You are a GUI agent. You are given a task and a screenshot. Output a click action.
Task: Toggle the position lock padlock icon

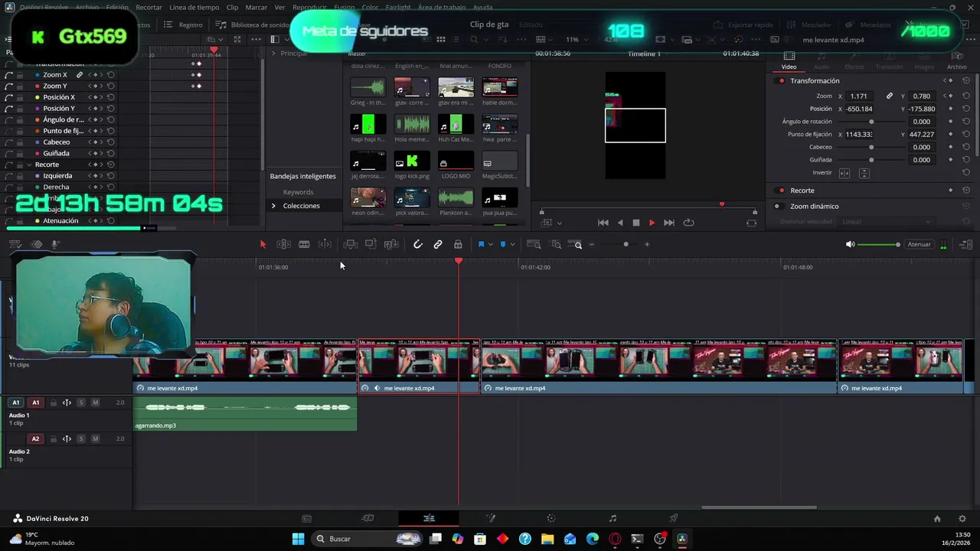[458, 244]
